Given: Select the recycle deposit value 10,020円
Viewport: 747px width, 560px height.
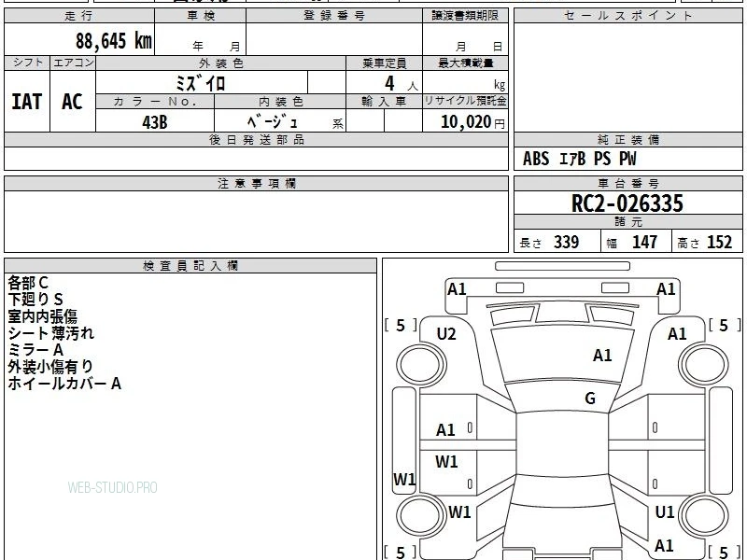Looking at the screenshot, I should pos(472,122).
